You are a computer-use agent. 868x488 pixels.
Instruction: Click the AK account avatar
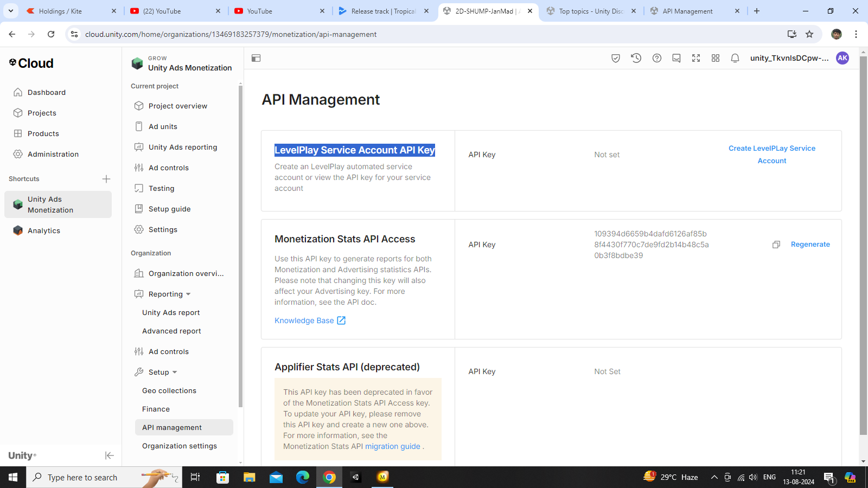pyautogui.click(x=842, y=58)
